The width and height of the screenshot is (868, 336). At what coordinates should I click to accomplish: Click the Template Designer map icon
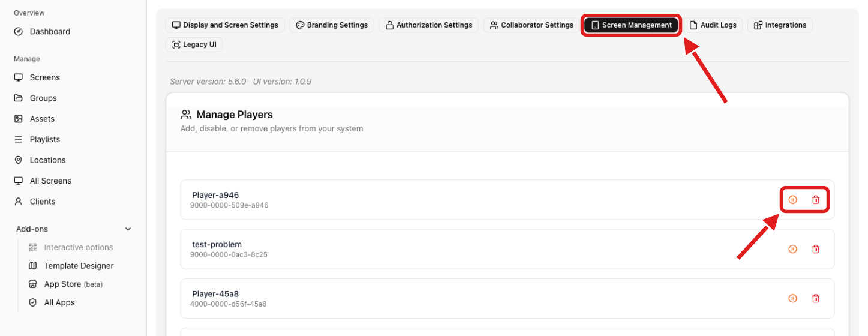pos(33,266)
